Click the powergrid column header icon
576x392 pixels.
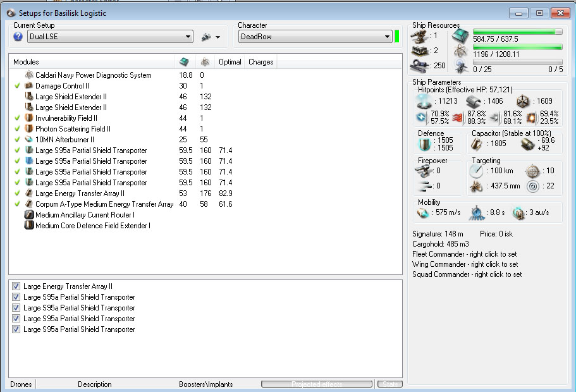[205, 62]
